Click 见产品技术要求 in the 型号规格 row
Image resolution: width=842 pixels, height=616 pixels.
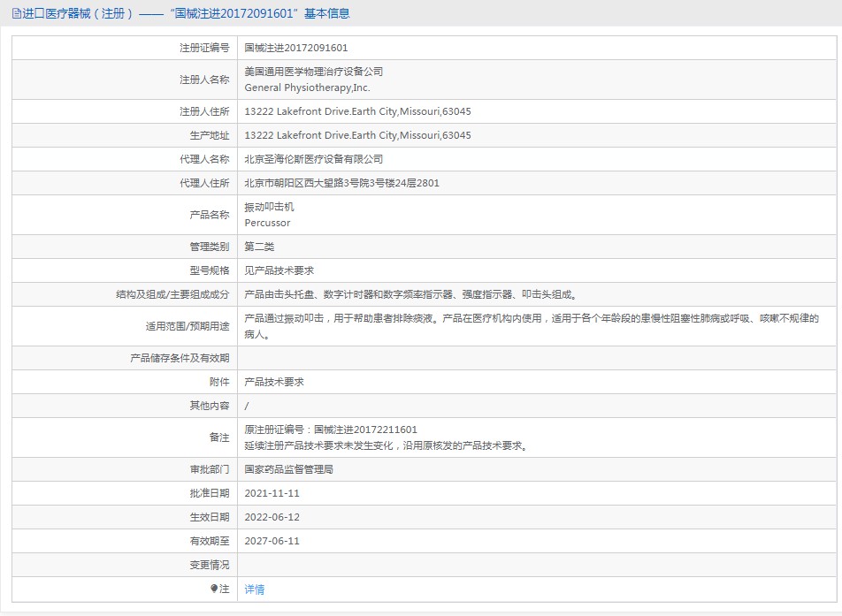tap(279, 270)
